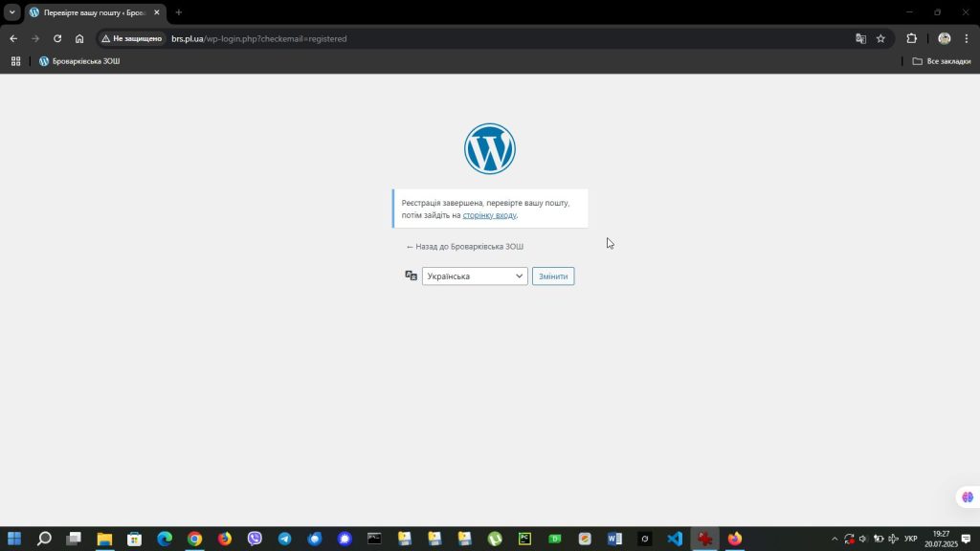Click the WordPress logo on the page

[489, 149]
